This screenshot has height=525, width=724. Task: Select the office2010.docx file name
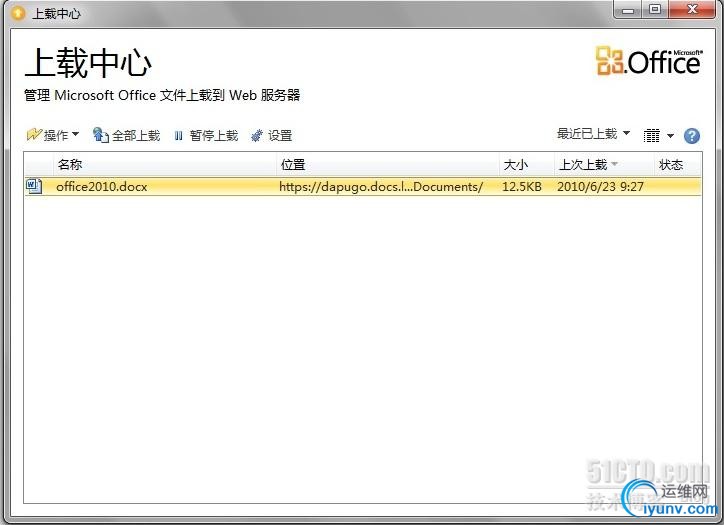pyautogui.click(x=102, y=187)
